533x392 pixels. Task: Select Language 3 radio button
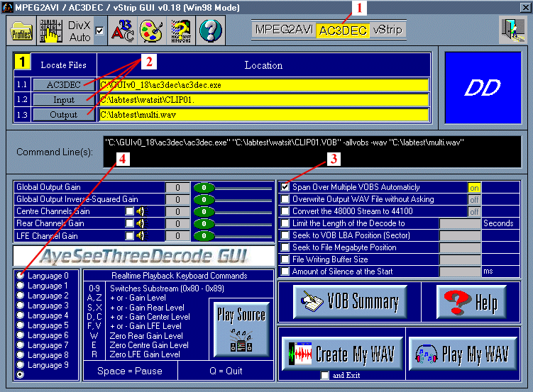coord(20,305)
